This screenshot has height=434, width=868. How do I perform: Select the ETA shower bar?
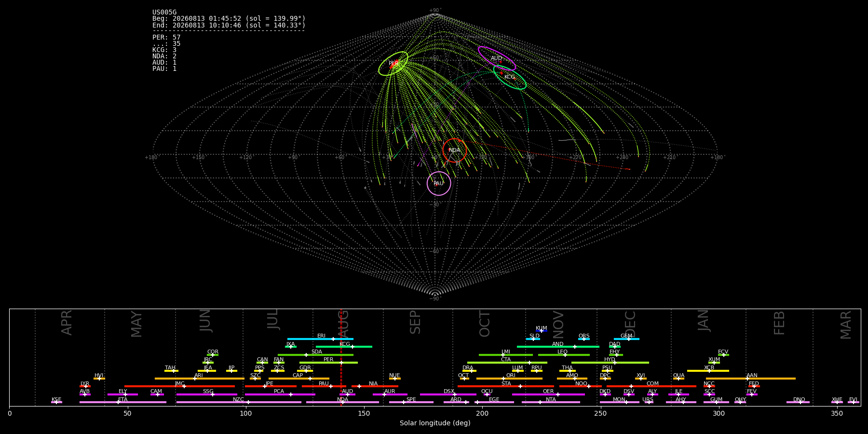[x=123, y=402]
